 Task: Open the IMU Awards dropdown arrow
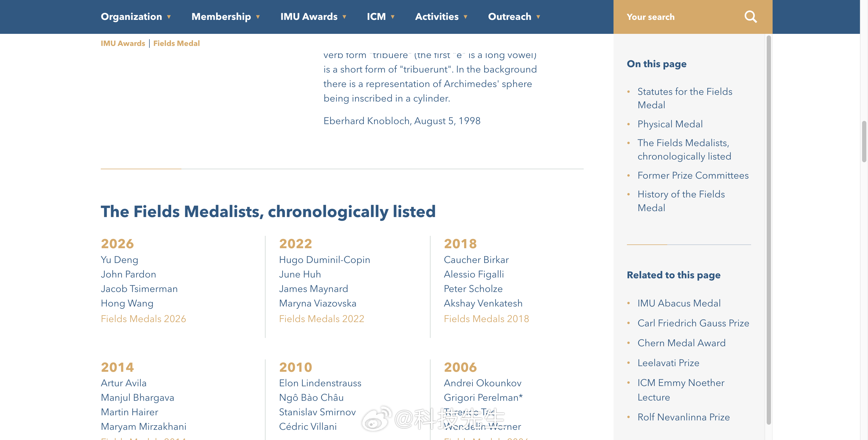coord(344,17)
